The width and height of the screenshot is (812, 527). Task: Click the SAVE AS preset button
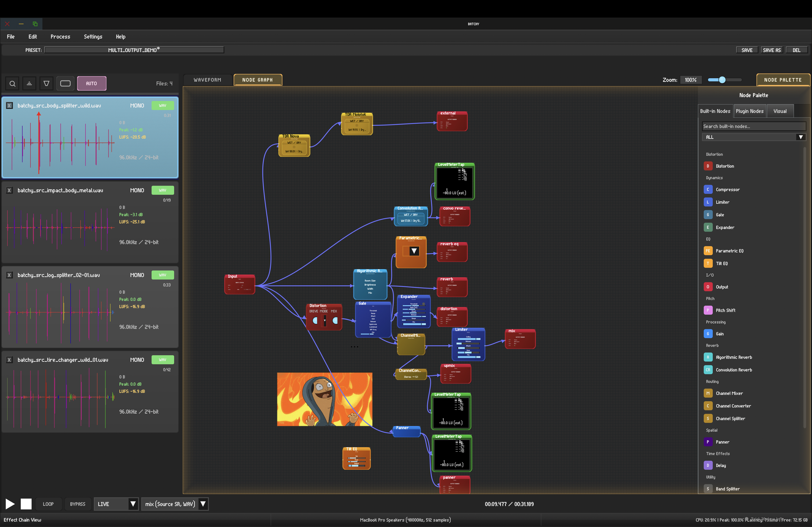[x=772, y=50]
